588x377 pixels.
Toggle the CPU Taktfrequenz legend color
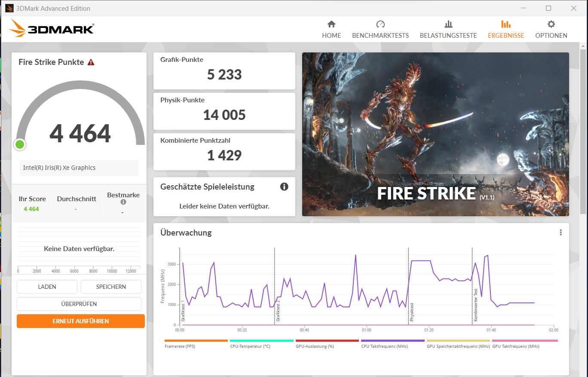392,340
